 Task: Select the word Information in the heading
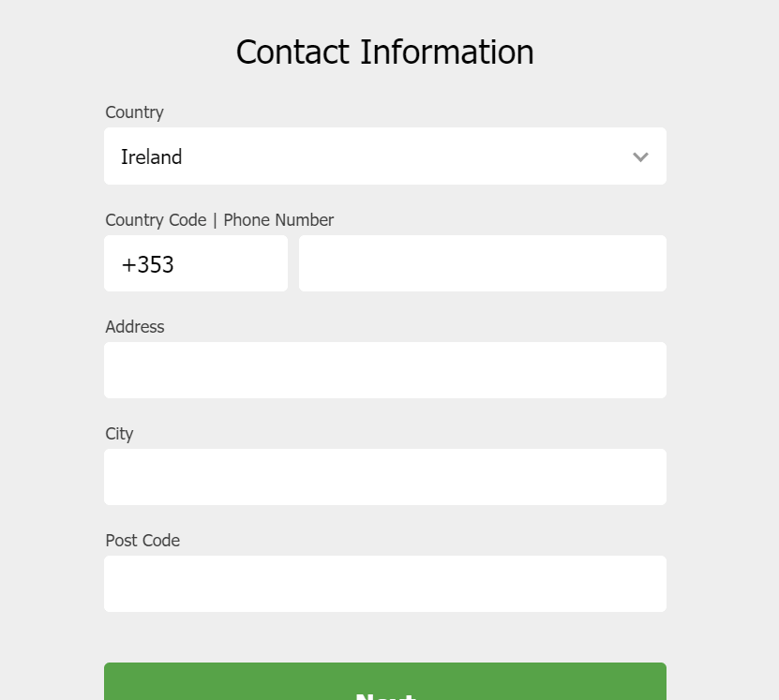446,52
